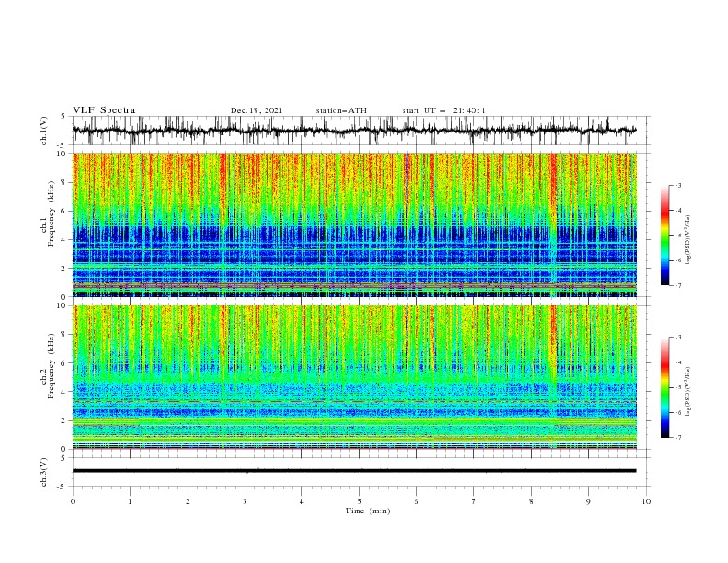
Task: Click inside the ch.2 spectrogram panel
Action: (x=355, y=377)
